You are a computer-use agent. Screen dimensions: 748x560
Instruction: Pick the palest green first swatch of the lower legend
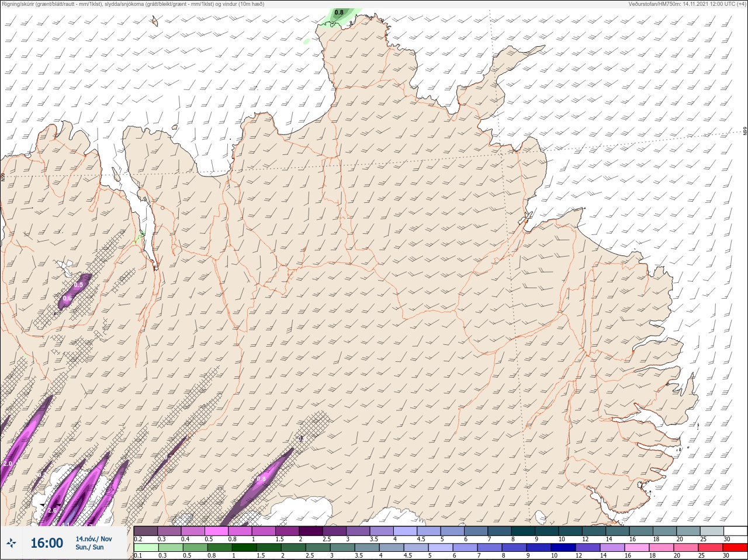pyautogui.click(x=146, y=548)
